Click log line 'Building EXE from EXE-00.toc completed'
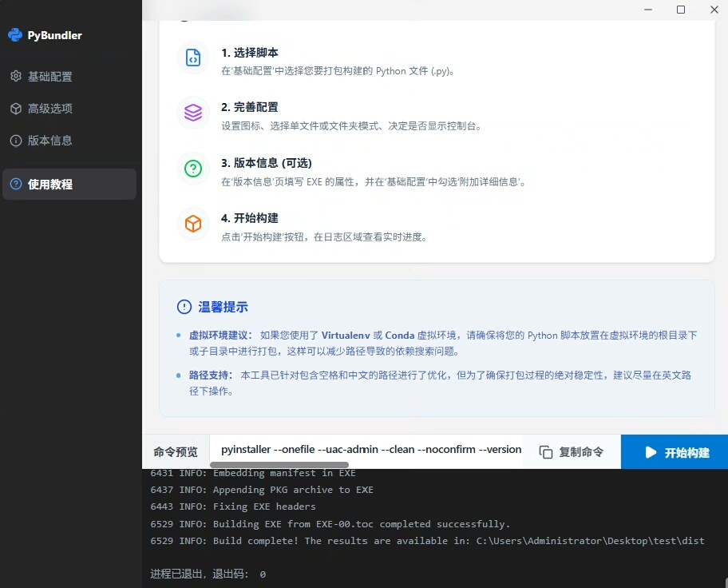Image resolution: width=728 pixels, height=588 pixels. tap(330, 524)
